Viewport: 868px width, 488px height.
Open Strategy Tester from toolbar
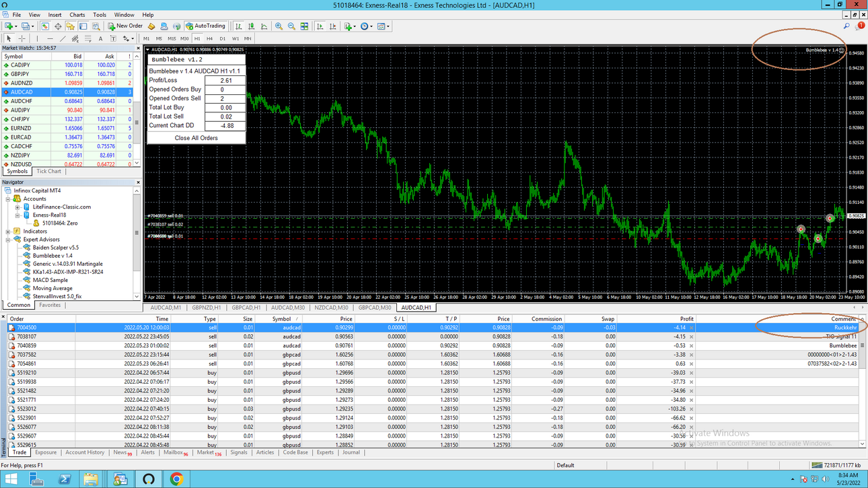[x=96, y=26]
